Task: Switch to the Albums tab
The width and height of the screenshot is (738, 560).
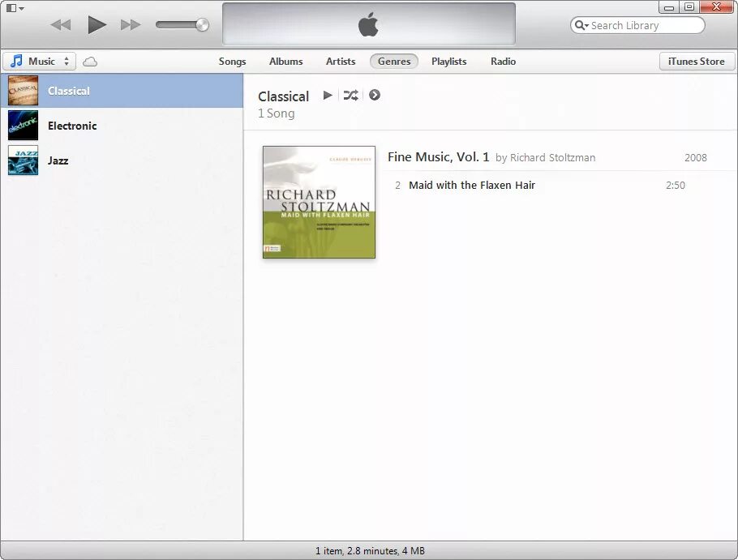Action: click(x=285, y=62)
